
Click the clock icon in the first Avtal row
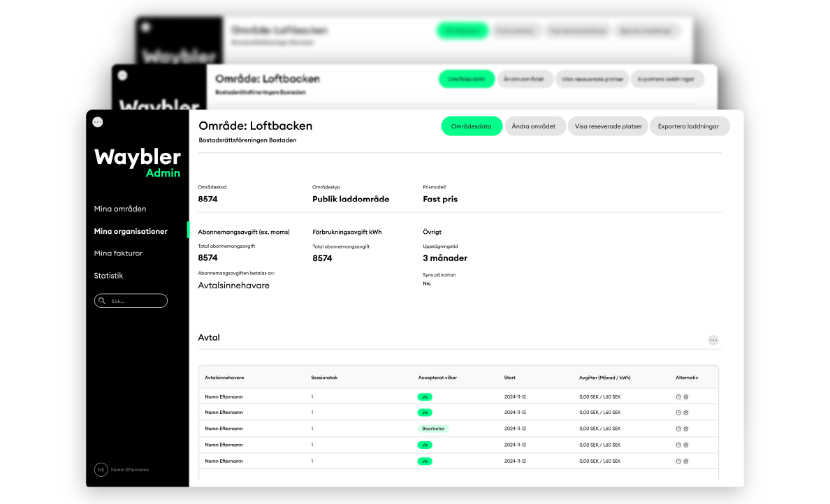pyautogui.click(x=678, y=396)
